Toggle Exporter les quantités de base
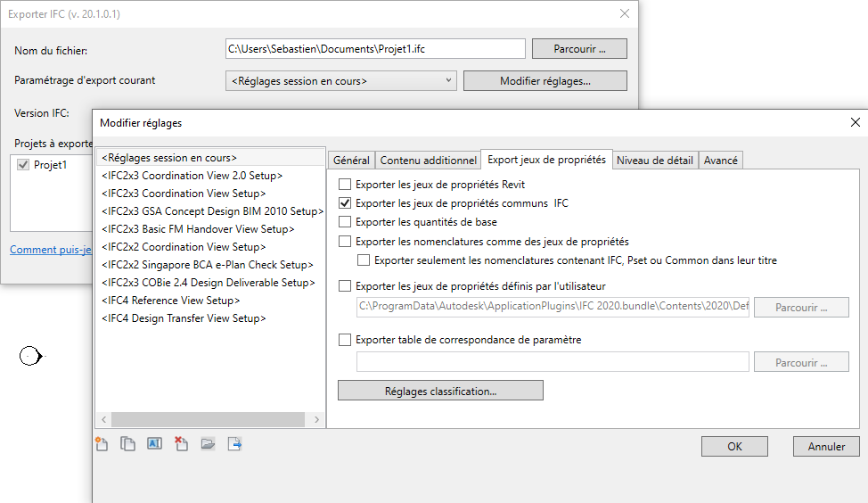This screenshot has height=503, width=868. (x=345, y=222)
